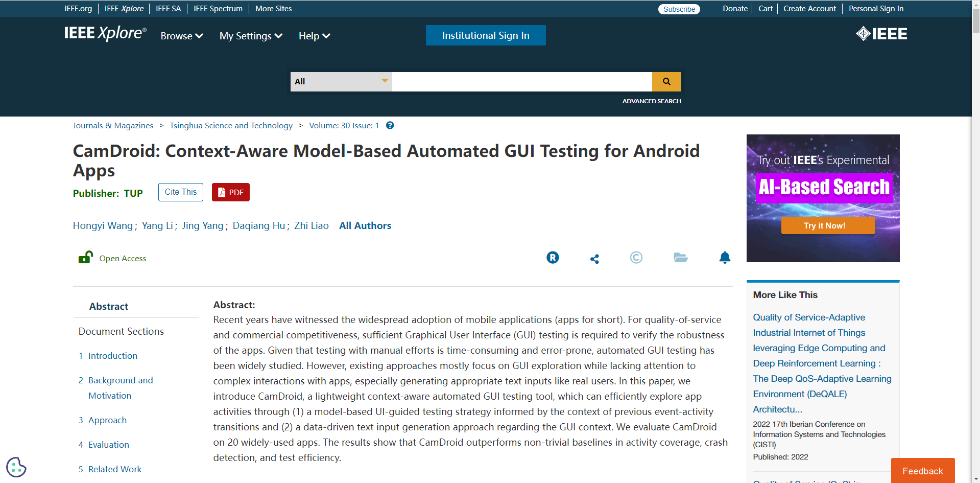
Task: Save to the project folder icon
Action: tap(680, 258)
